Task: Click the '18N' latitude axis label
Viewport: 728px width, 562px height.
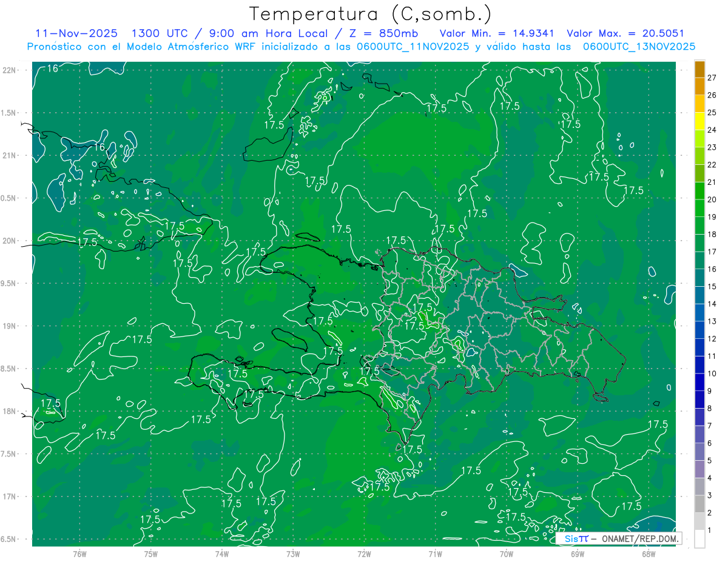Action: pos(9,411)
